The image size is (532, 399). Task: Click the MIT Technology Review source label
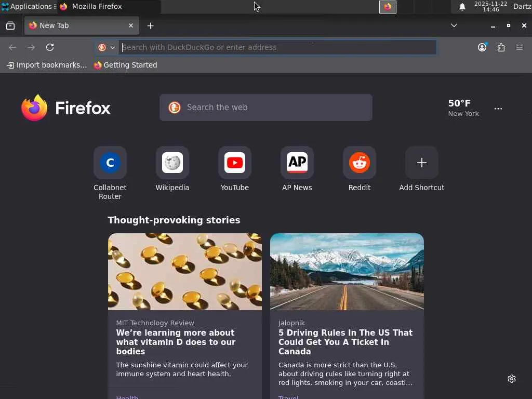pos(155,323)
